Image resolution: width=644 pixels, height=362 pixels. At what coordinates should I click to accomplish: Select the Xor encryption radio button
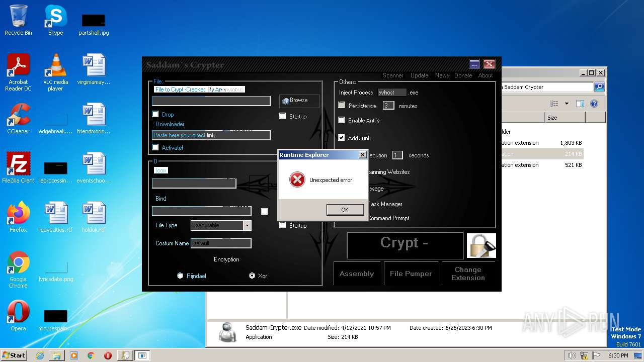252,276
